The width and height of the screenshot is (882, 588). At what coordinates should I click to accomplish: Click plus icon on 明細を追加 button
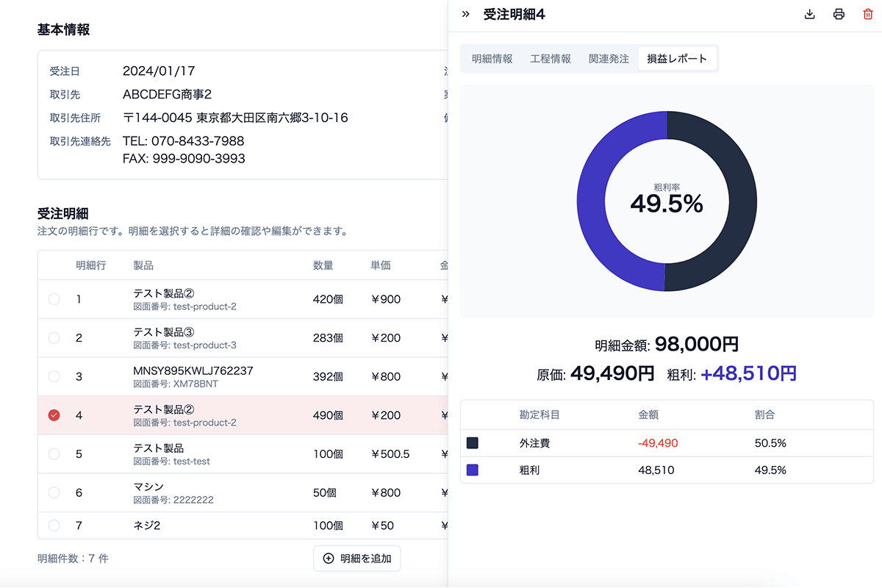[329, 559]
